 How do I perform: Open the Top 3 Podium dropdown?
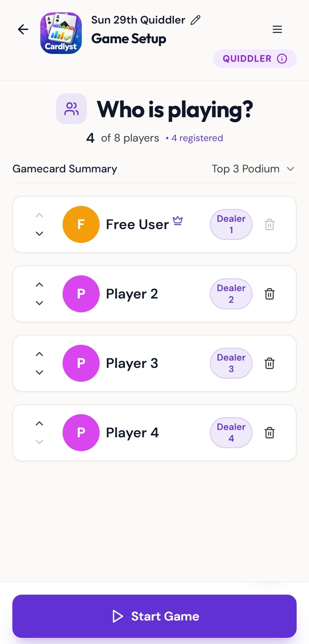click(253, 169)
